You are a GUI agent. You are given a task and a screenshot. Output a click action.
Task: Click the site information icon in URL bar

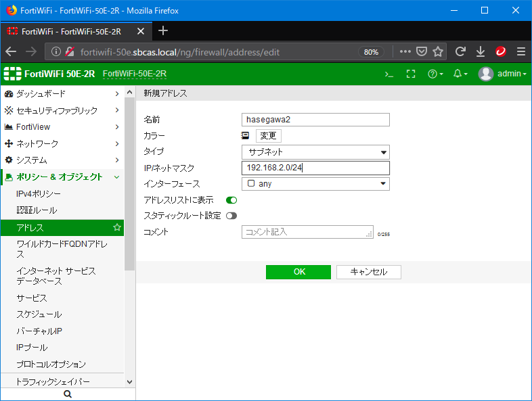pos(56,51)
